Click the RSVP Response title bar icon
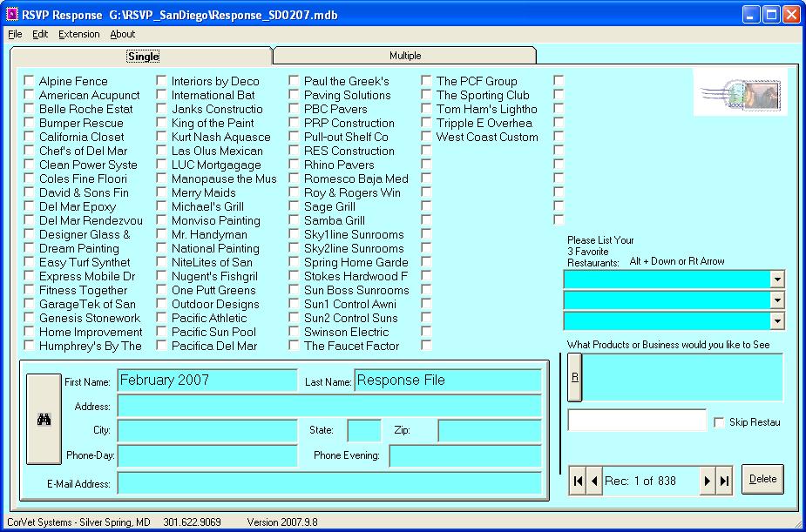 click(12, 15)
